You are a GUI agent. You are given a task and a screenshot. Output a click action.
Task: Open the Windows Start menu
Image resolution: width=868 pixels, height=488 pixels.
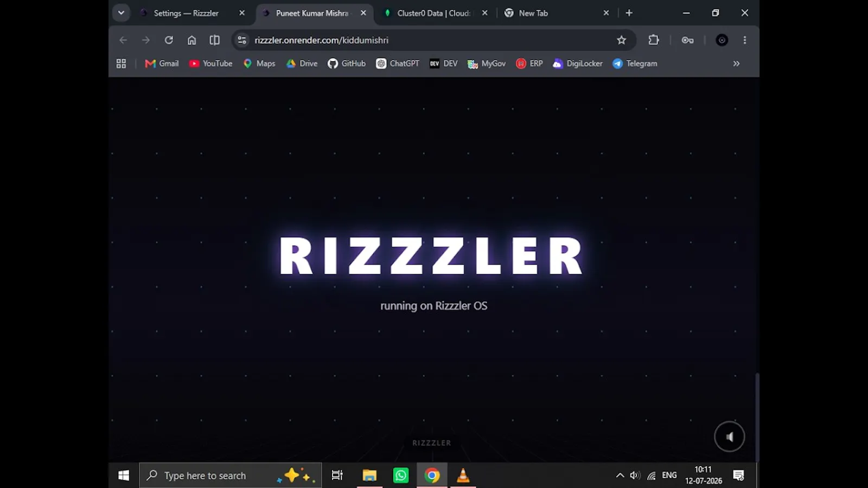click(124, 476)
